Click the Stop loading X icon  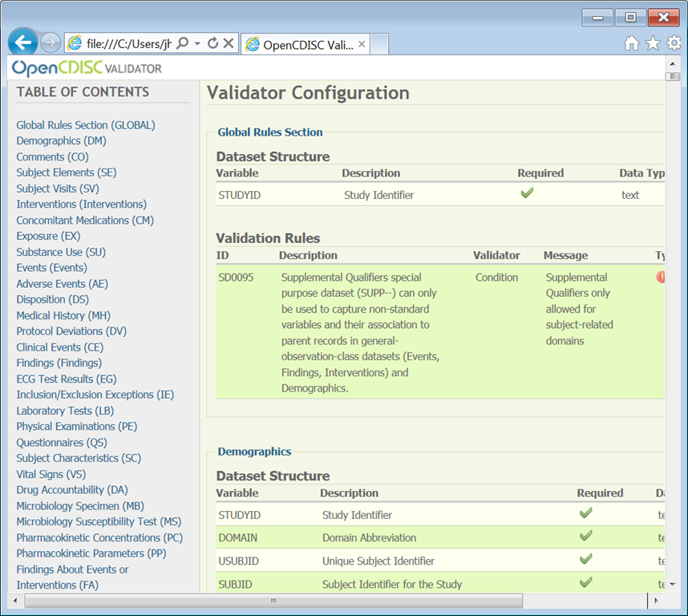coord(229,43)
